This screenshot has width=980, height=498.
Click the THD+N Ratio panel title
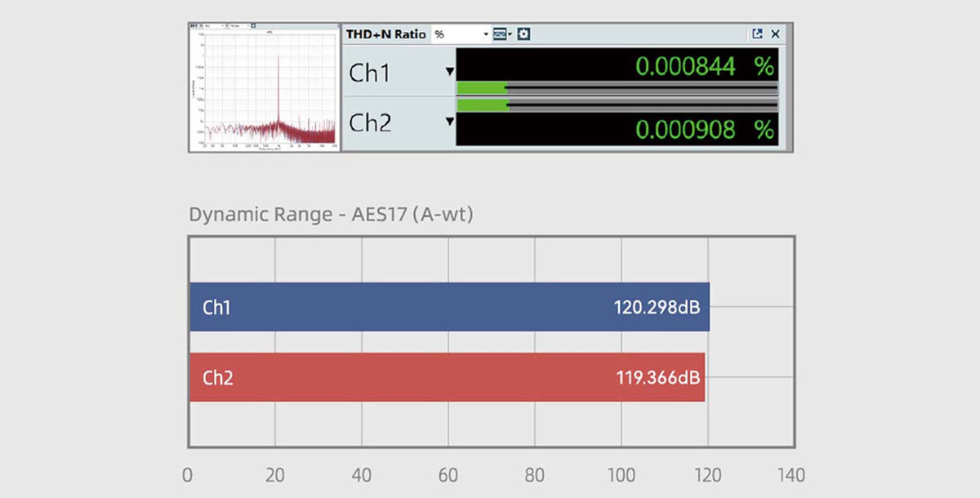[x=385, y=34]
